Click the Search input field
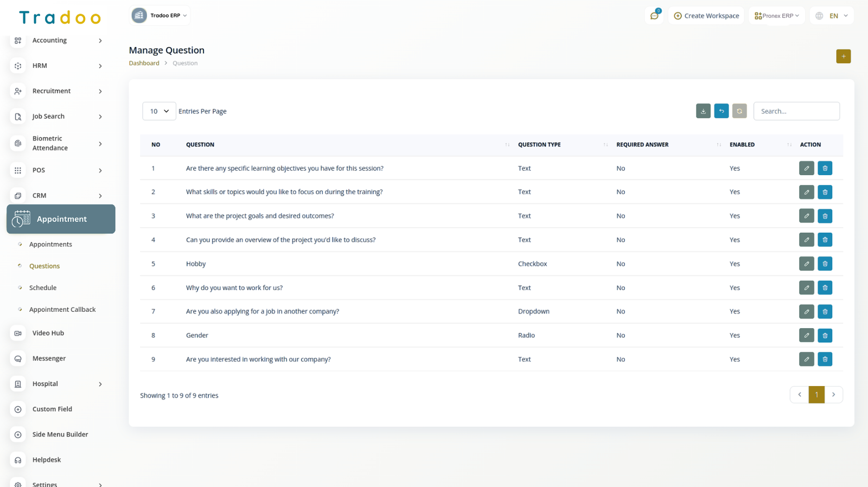The image size is (868, 487). point(796,111)
